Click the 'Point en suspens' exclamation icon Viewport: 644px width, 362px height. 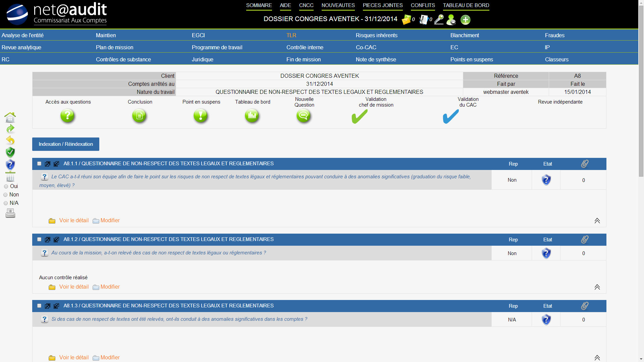(201, 116)
